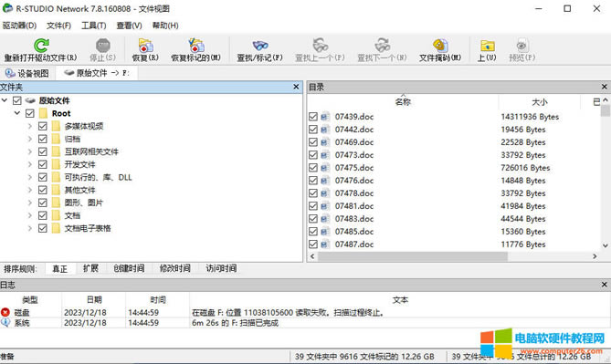
Task: Uncheck the 07439.doc file checkbox
Action: 313,117
